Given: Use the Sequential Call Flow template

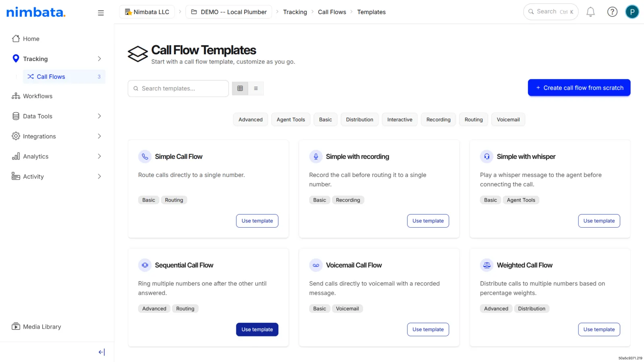Looking at the screenshot, I should pos(257,329).
